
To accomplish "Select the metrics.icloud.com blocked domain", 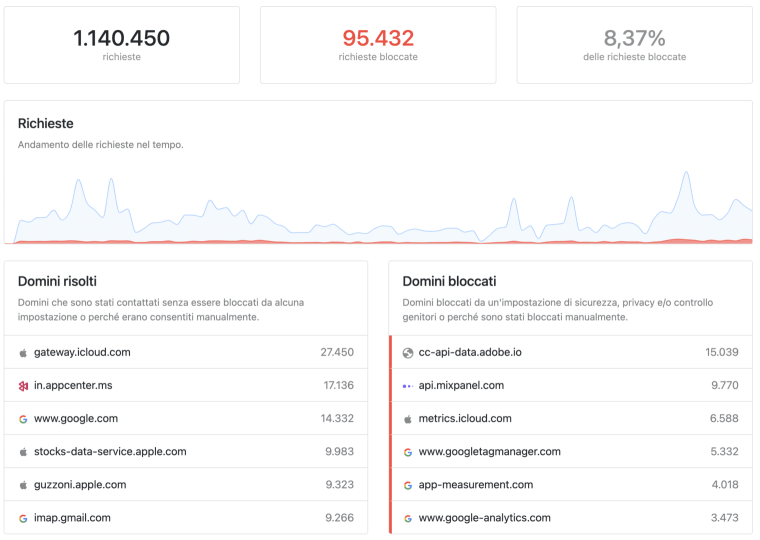I will (465, 418).
